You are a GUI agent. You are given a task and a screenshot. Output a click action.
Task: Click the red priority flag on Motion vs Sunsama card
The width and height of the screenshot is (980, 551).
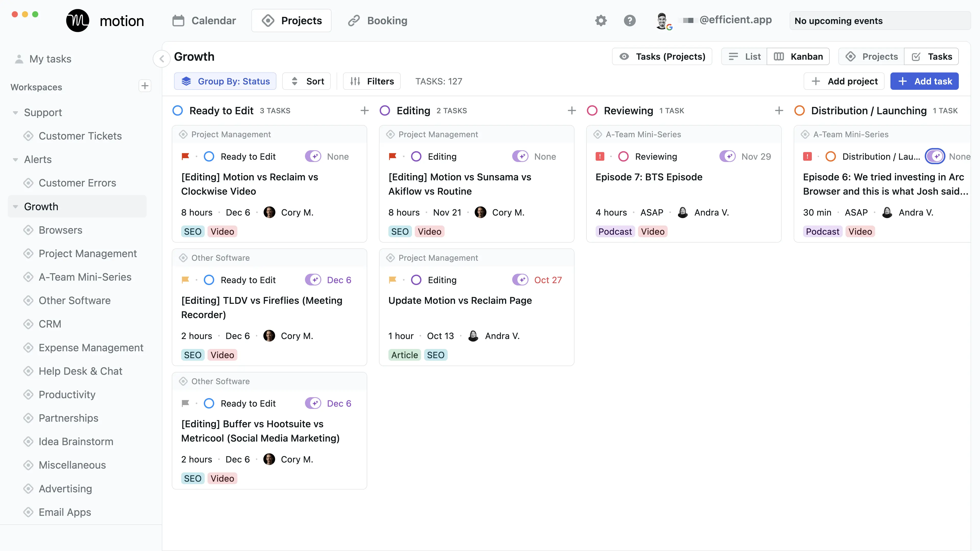[393, 156]
